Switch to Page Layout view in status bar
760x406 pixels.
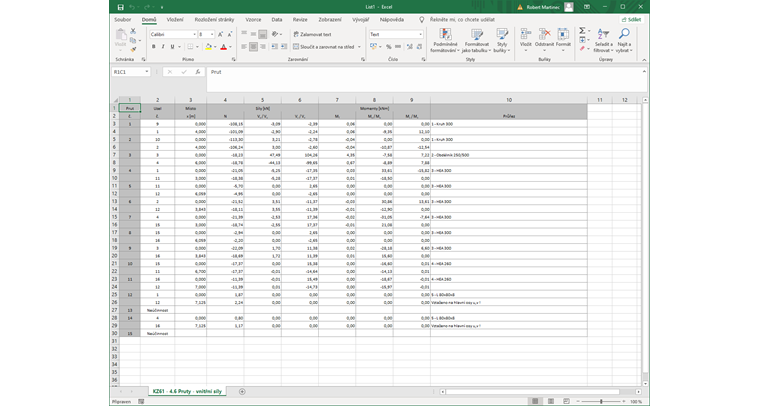click(x=551, y=402)
